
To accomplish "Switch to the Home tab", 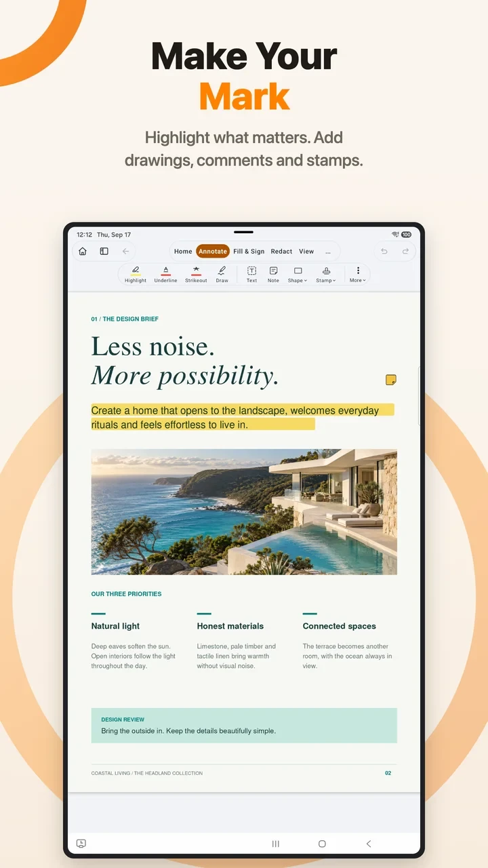I will (183, 252).
